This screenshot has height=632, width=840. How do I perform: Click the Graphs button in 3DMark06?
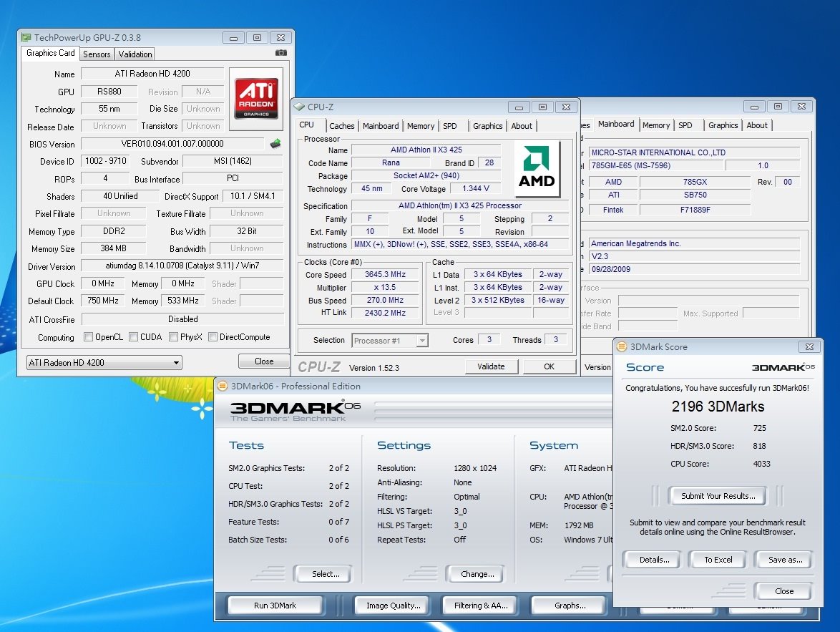(570, 606)
